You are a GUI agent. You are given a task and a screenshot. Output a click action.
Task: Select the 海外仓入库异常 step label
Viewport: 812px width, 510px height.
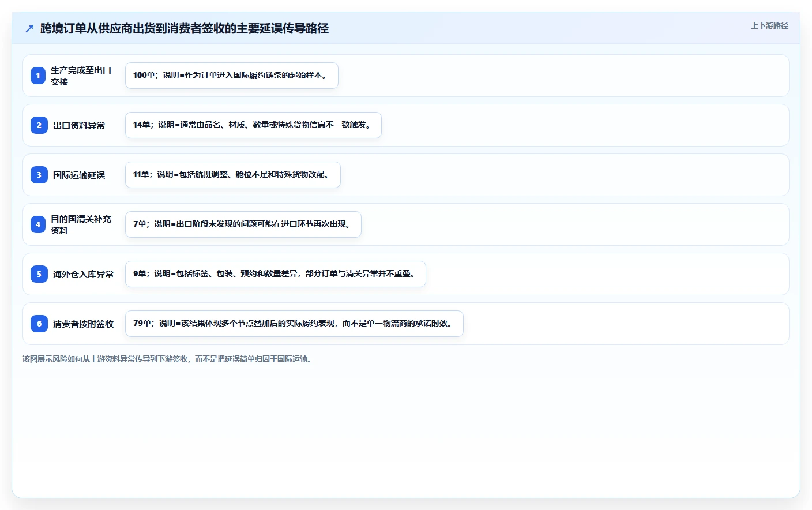point(84,274)
